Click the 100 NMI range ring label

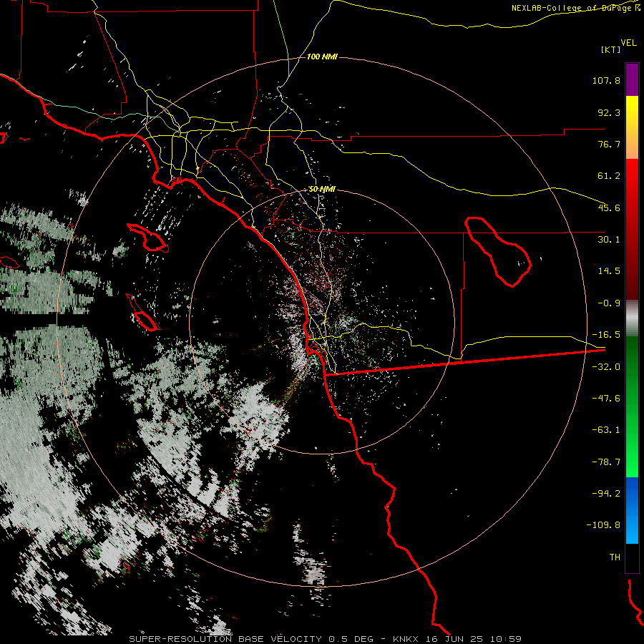[x=322, y=57]
